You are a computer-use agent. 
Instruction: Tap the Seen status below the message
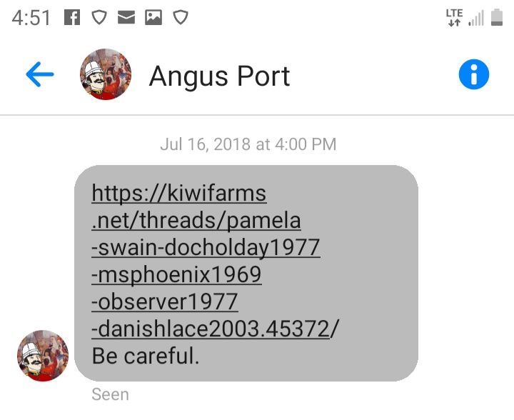point(110,394)
